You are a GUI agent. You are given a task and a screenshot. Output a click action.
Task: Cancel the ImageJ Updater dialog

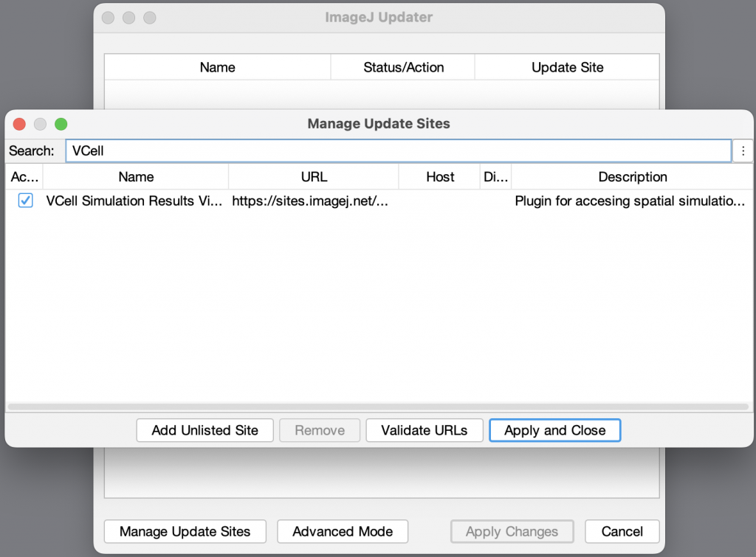(x=622, y=531)
